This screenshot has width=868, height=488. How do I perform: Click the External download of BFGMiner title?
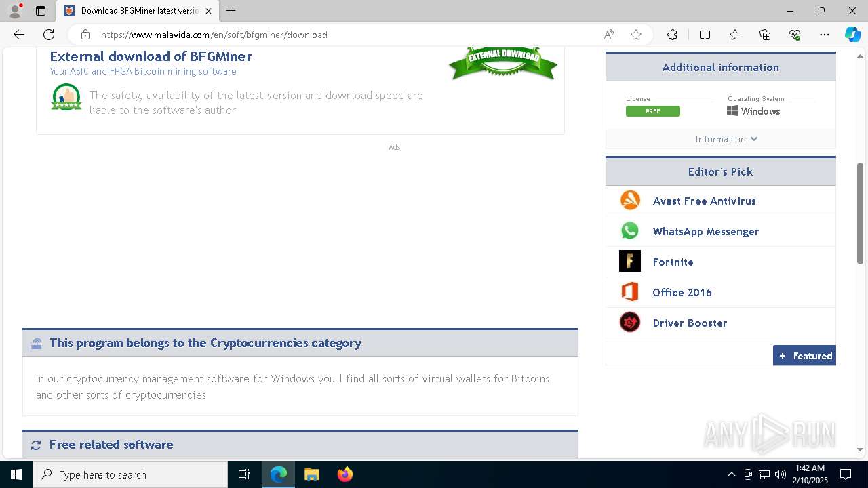pos(151,56)
